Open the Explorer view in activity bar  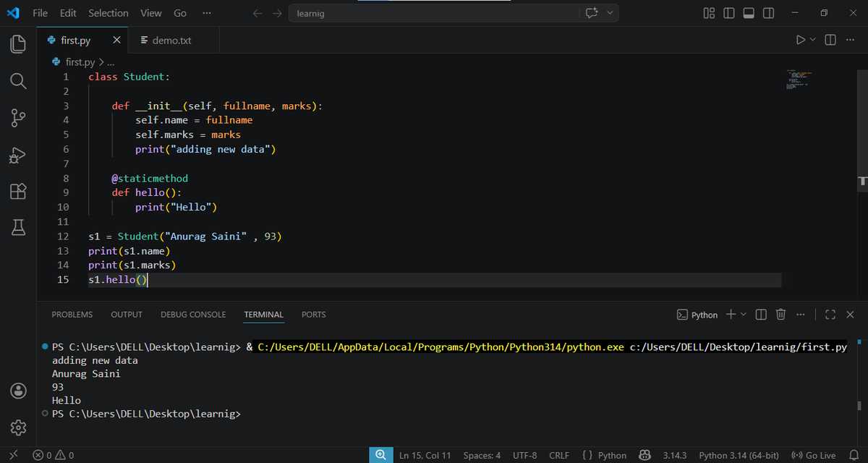point(18,43)
